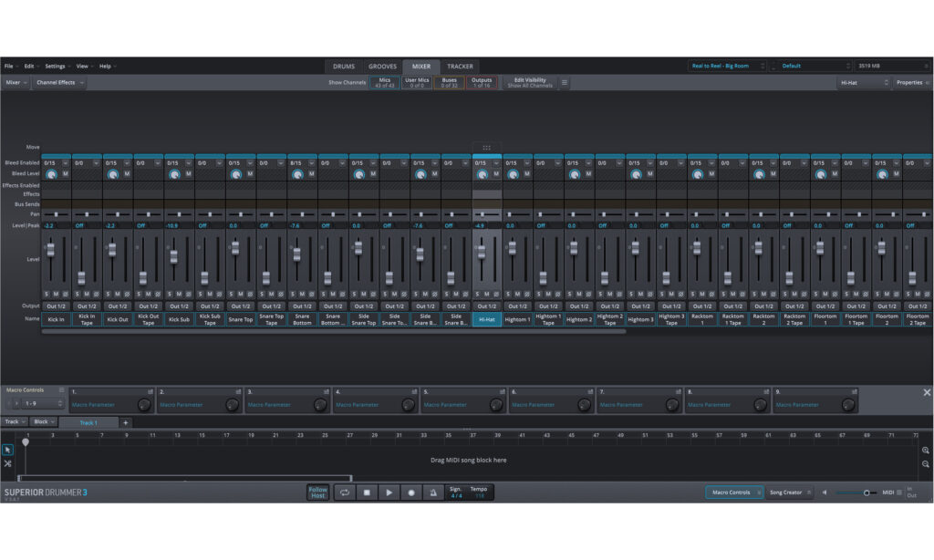Start recording with the record button
Viewport: 934px width, 560px height.
411,493
